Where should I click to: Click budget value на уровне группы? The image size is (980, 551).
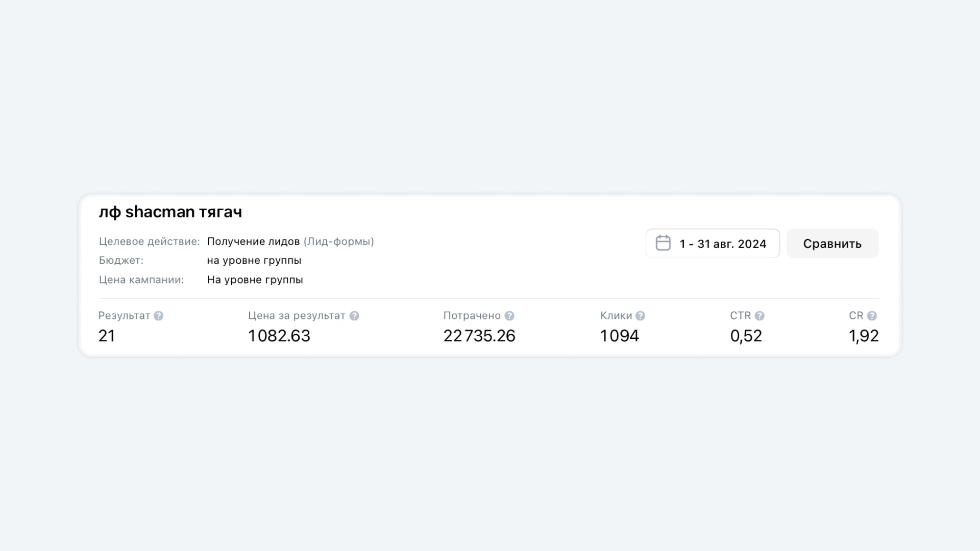pos(254,261)
